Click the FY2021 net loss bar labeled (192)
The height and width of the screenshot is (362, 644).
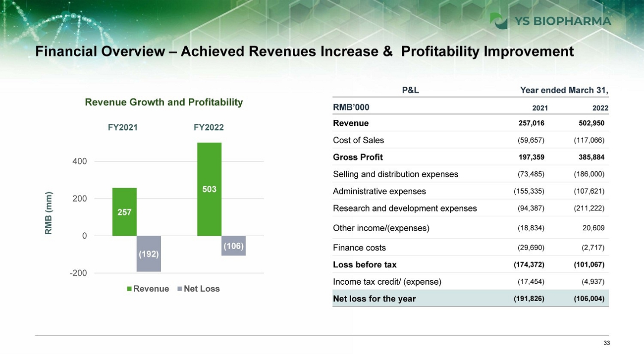[149, 254]
